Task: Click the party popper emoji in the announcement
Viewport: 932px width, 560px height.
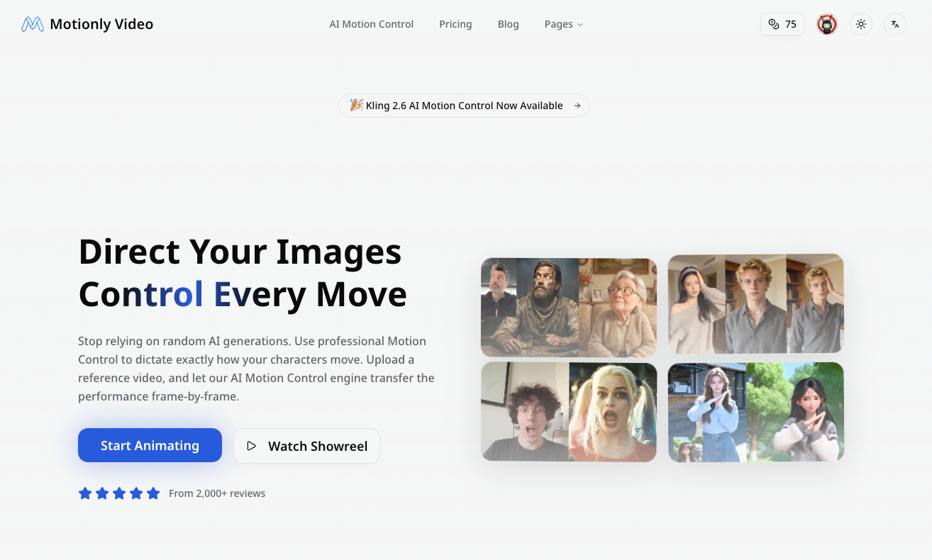Action: [356, 105]
